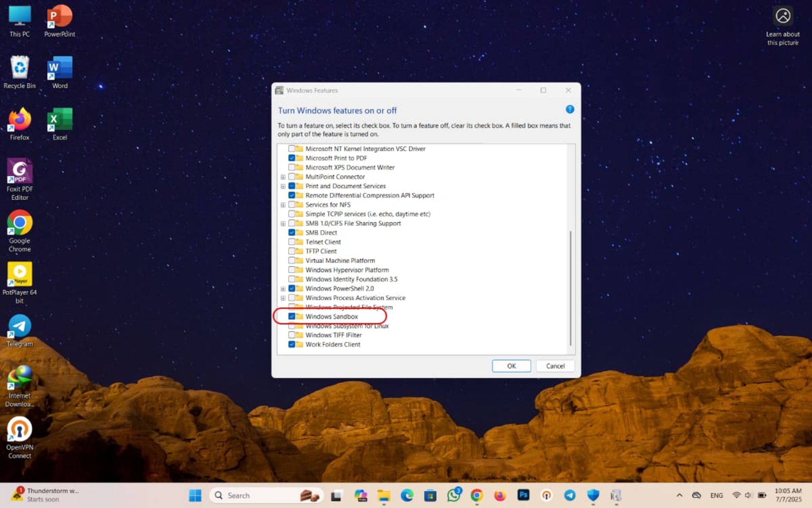Open Foxit PDF Editor from desktop
Image resolution: width=812 pixels, height=508 pixels.
coord(19,174)
